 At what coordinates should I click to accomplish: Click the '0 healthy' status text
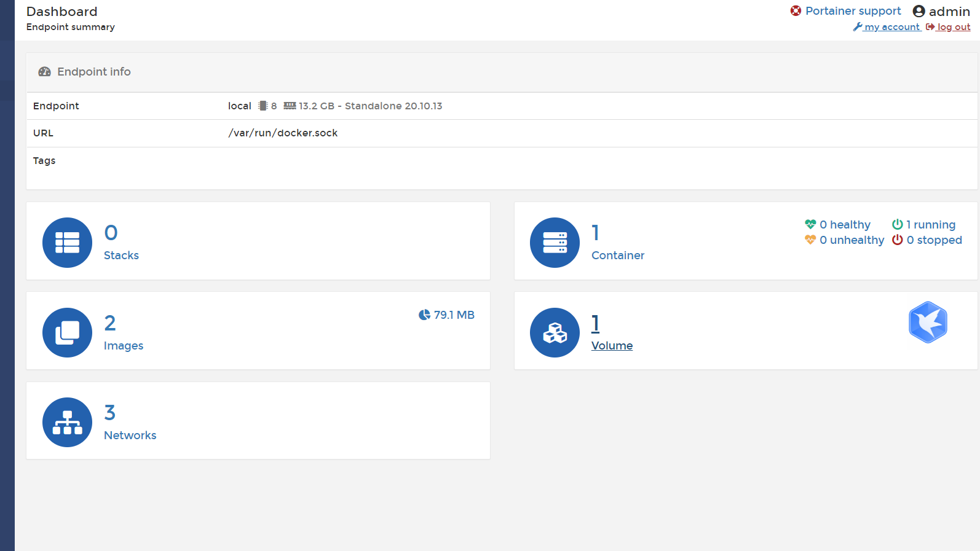pos(845,225)
